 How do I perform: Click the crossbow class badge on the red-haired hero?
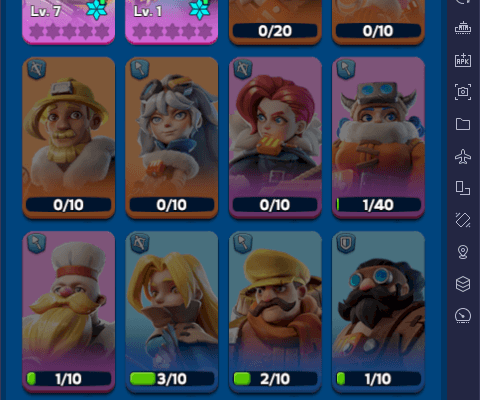(243, 69)
